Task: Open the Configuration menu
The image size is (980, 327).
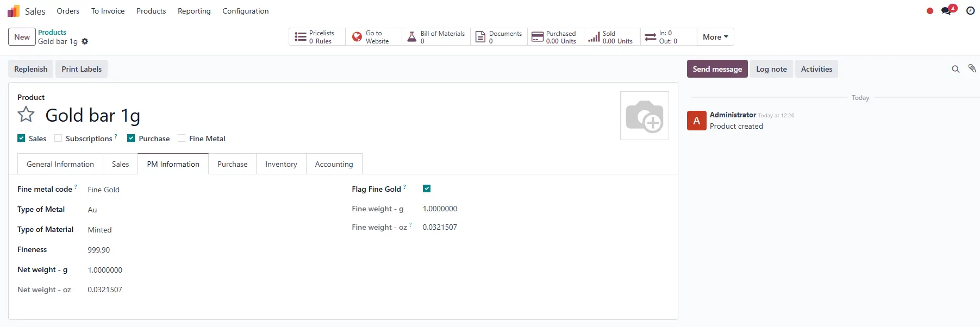Action: (246, 11)
